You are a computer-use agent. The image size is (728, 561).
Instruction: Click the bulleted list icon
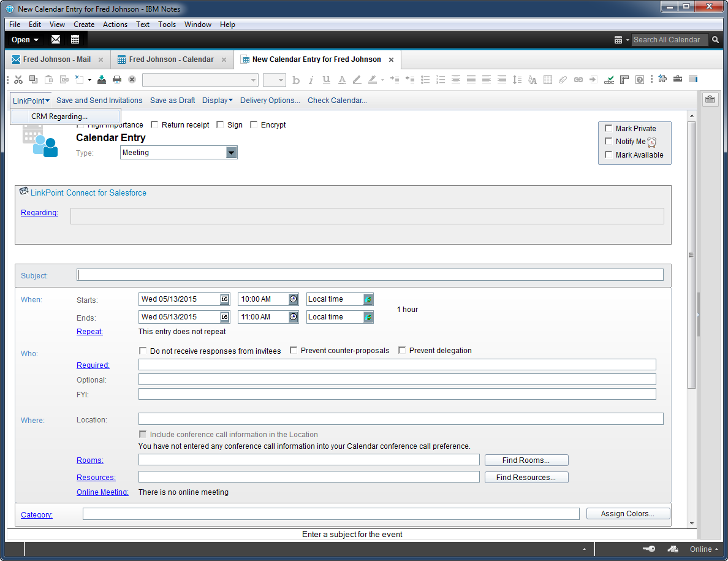(425, 80)
